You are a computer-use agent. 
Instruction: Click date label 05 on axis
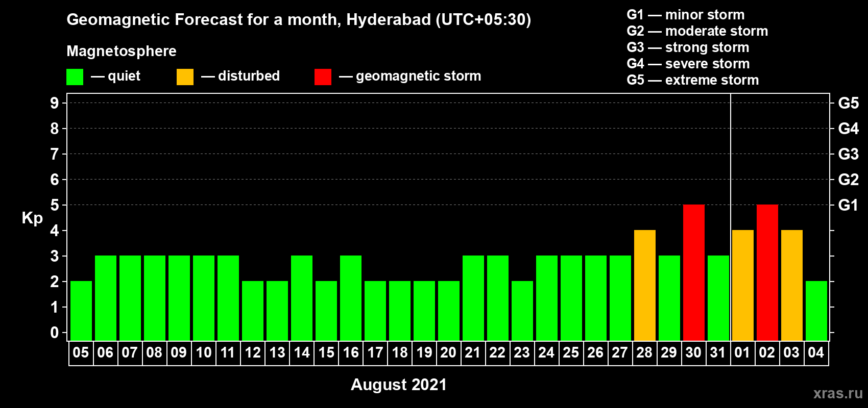point(81,352)
